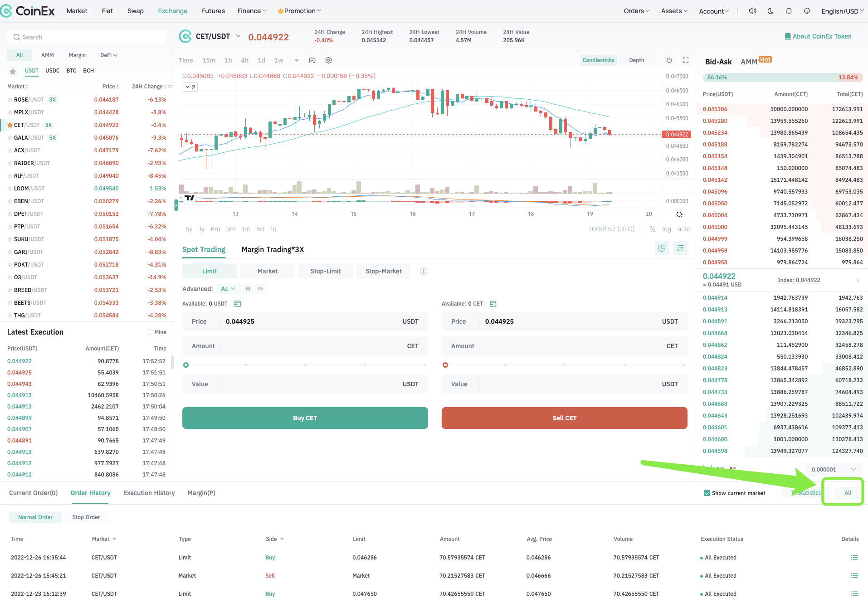
Task: Show favorites with the star filter icon
Action: [13, 71]
